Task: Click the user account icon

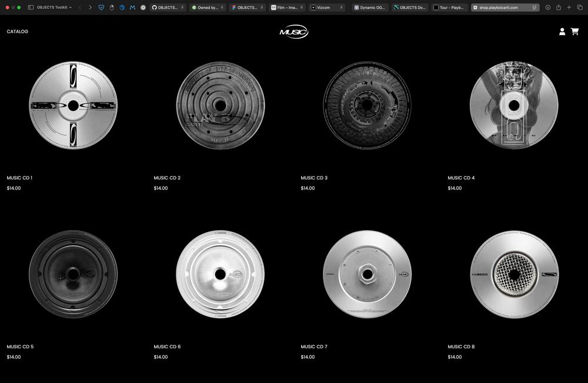Action: tap(562, 32)
